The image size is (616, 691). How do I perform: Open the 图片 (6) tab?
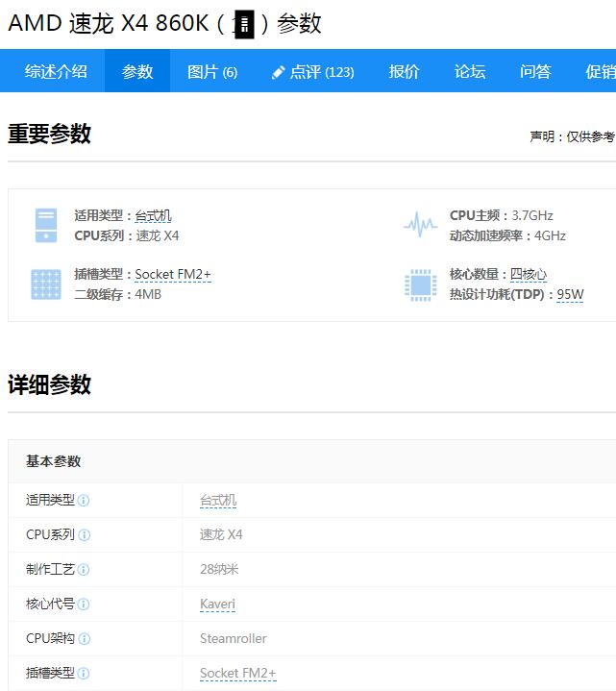[212, 71]
